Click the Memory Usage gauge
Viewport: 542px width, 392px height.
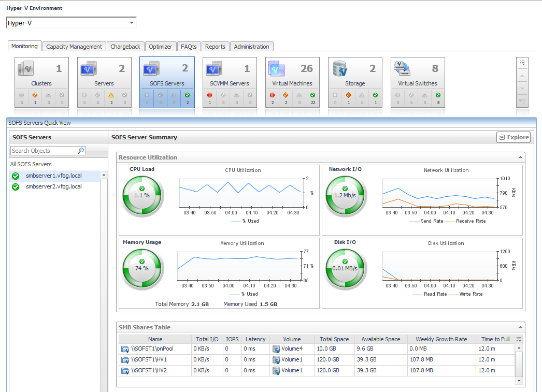click(x=142, y=269)
